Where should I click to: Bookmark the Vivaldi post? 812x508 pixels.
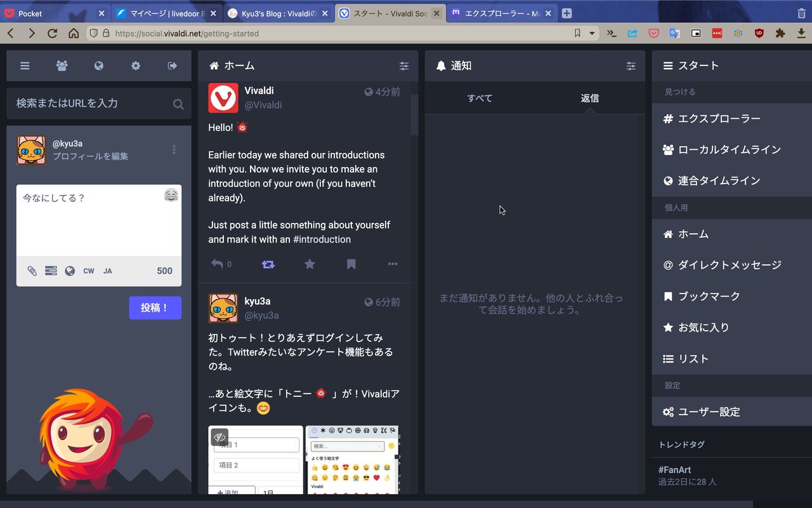351,264
